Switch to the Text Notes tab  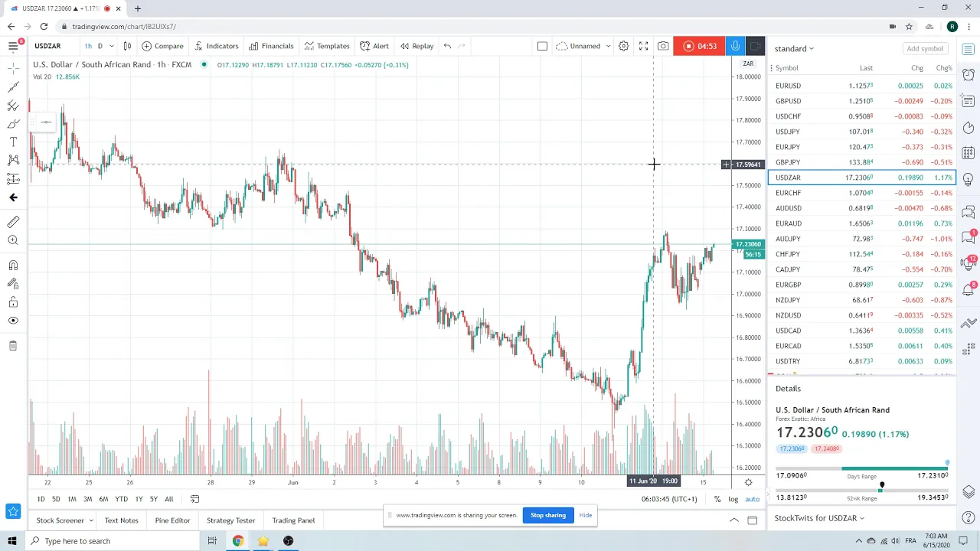coord(122,520)
